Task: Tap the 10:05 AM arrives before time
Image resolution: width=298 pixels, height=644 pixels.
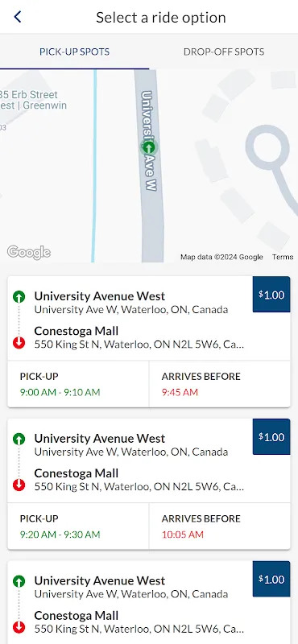Action: click(183, 535)
